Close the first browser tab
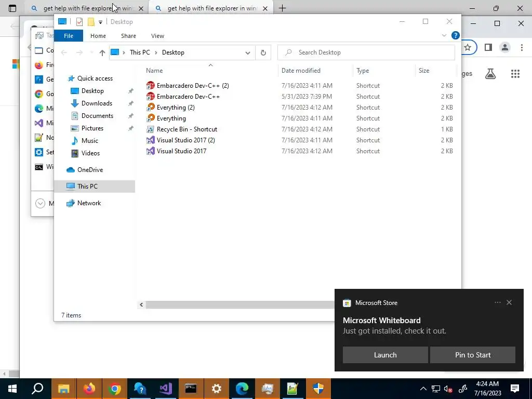The height and width of the screenshot is (399, 532). [141, 8]
